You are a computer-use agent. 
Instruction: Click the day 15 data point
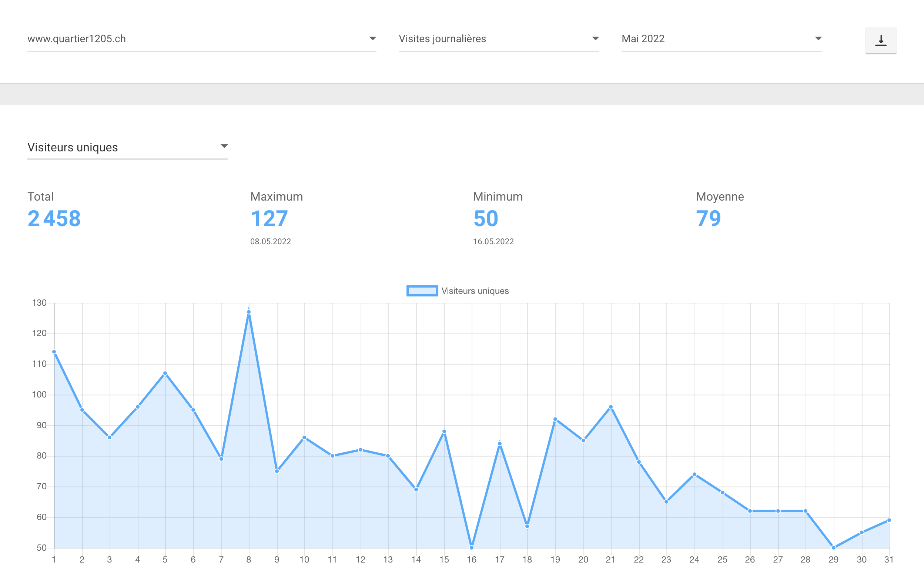point(444,432)
